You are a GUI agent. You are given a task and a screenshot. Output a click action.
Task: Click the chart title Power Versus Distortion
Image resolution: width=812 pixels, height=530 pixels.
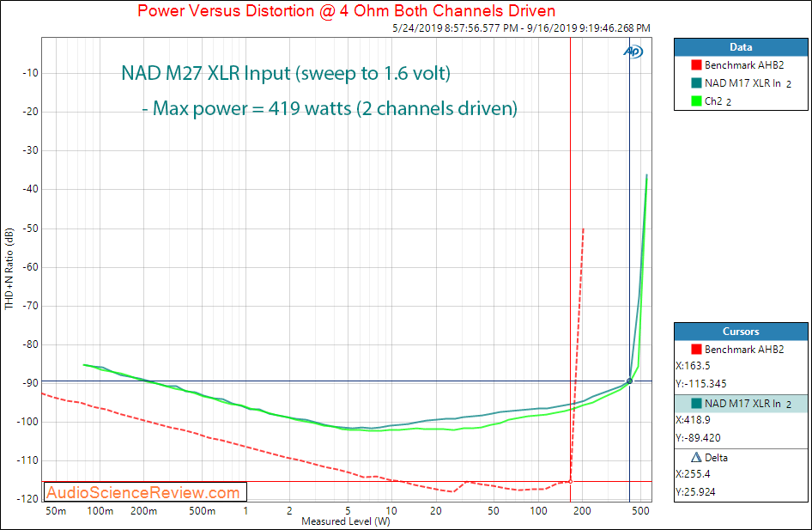347,10
